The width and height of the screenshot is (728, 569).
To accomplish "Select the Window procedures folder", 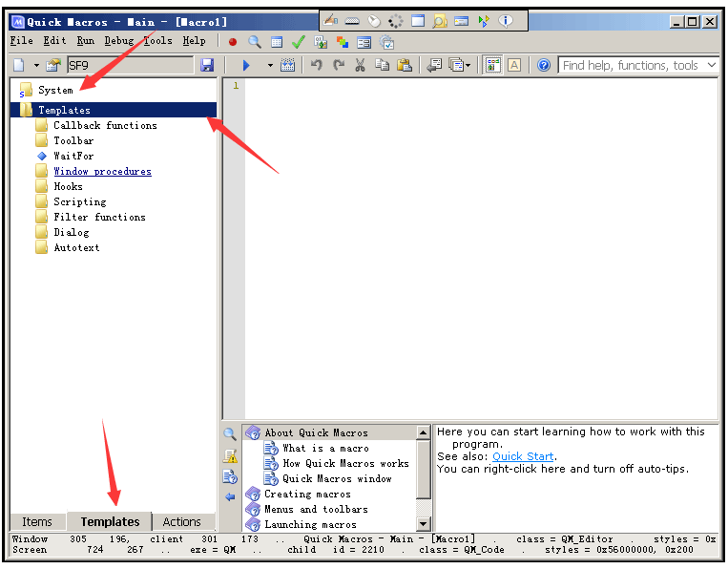I will coord(102,171).
